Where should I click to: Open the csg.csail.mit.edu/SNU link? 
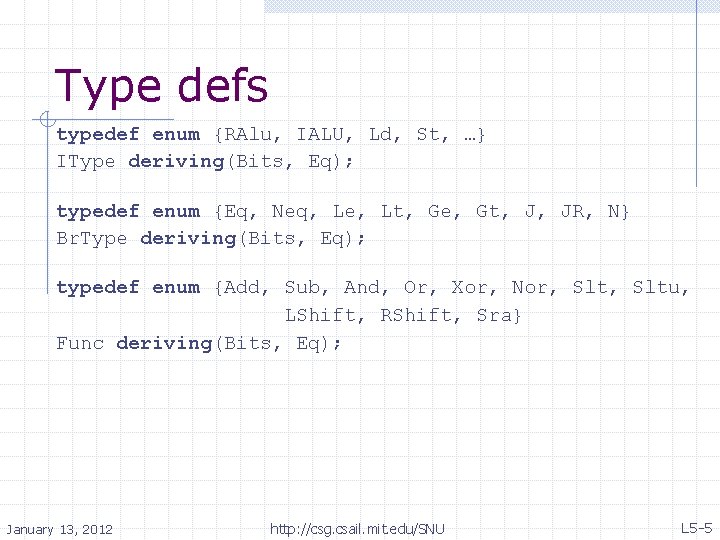(x=357, y=529)
